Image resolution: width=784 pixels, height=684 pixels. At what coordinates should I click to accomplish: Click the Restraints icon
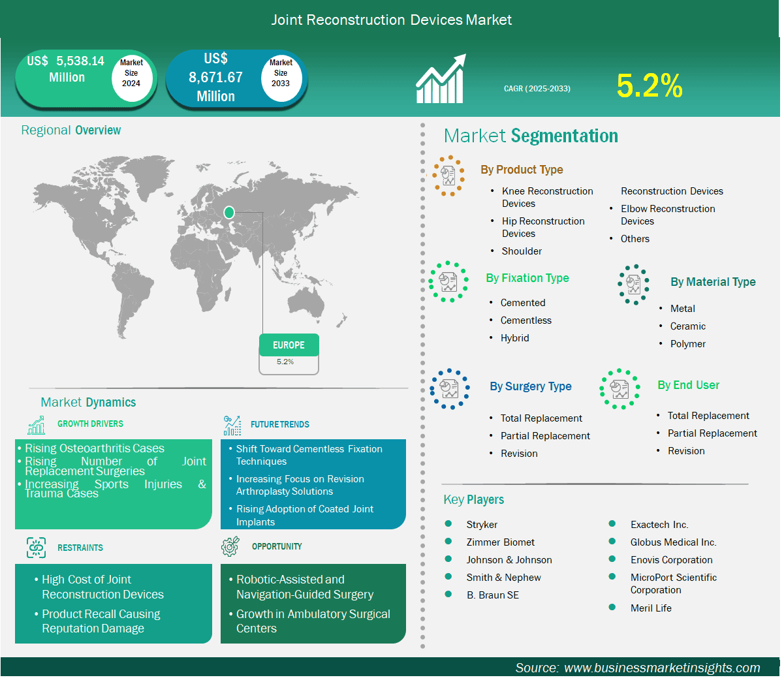(x=37, y=548)
